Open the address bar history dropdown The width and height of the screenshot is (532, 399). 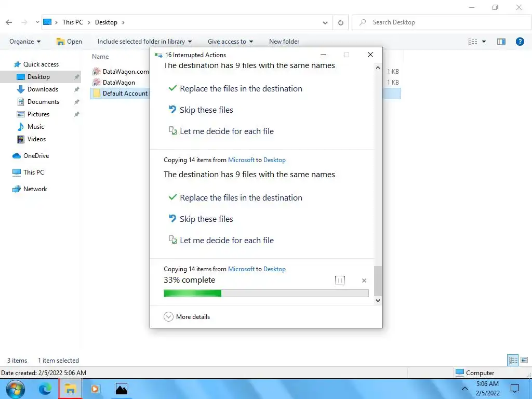point(325,22)
